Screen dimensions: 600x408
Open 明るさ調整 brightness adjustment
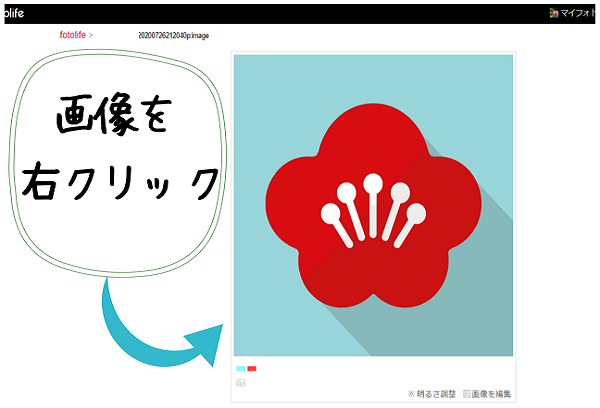click(x=432, y=394)
